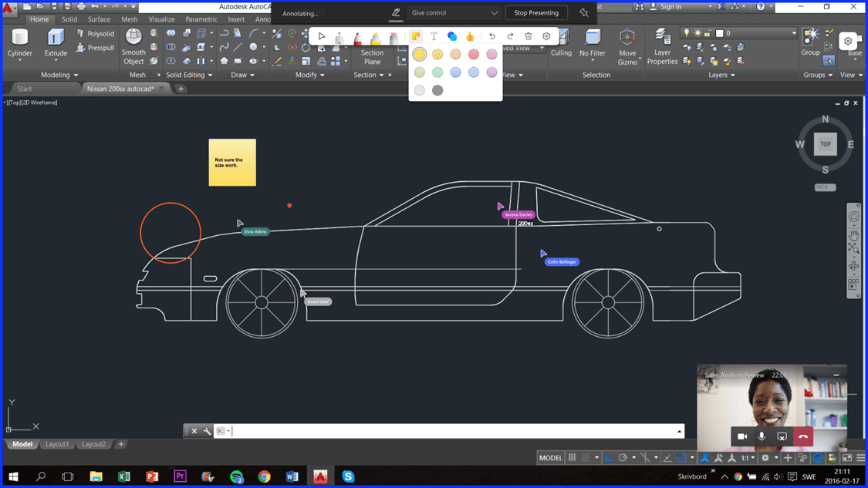Image resolution: width=868 pixels, height=488 pixels.
Task: Expand the Modify panel dropdown
Action: click(323, 75)
